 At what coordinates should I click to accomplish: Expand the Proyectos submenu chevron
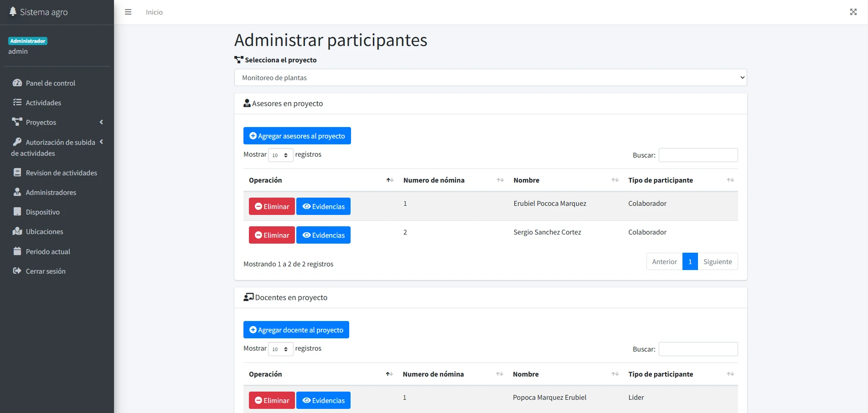[x=101, y=122]
